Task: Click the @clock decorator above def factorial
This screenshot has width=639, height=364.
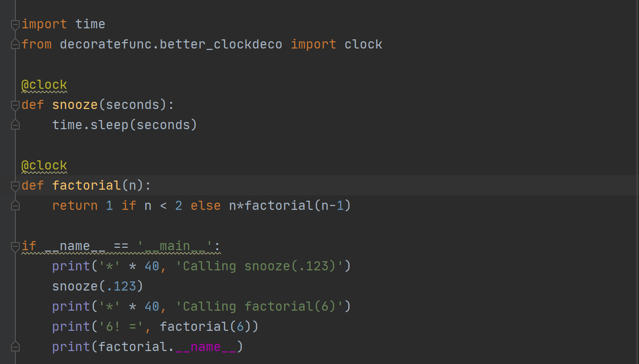Action: tap(44, 165)
